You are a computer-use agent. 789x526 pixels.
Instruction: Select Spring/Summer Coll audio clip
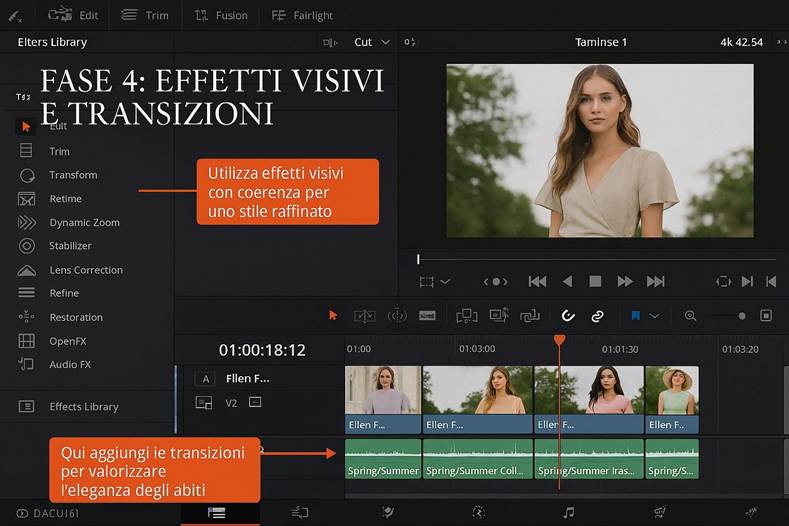(x=478, y=459)
